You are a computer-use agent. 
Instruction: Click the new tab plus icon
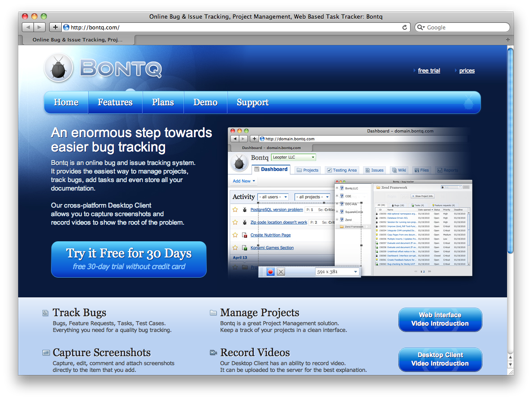[x=508, y=40]
